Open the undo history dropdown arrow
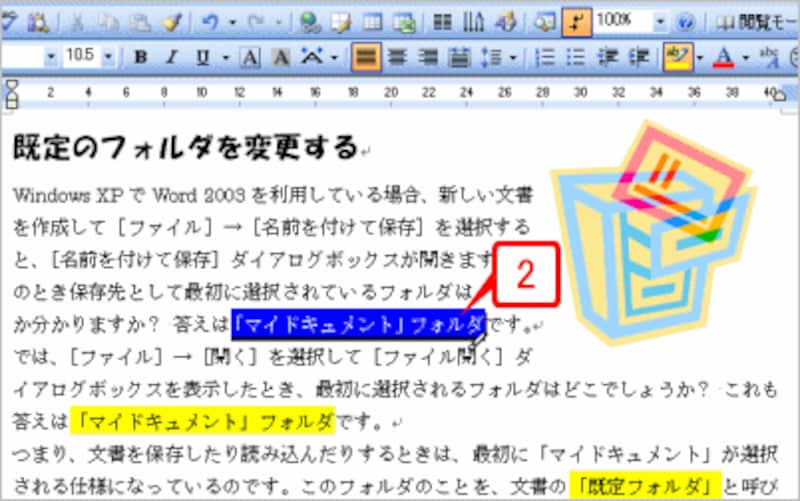The image size is (800, 501). [232, 22]
